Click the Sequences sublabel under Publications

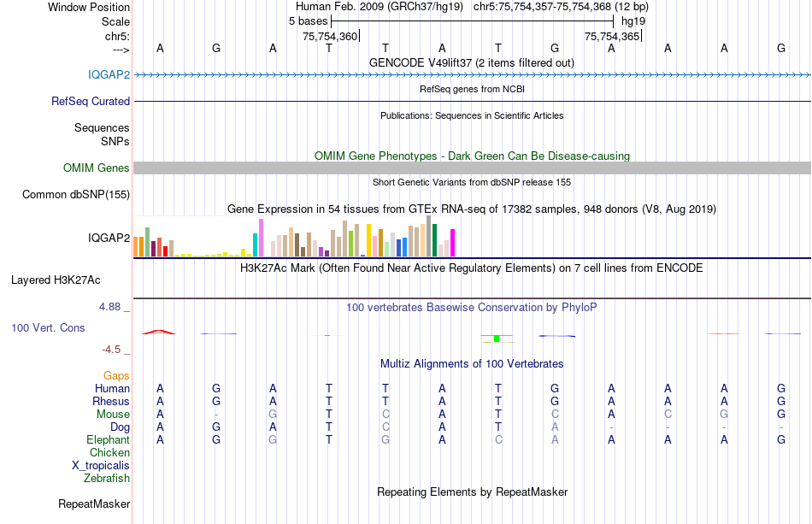tap(102, 128)
